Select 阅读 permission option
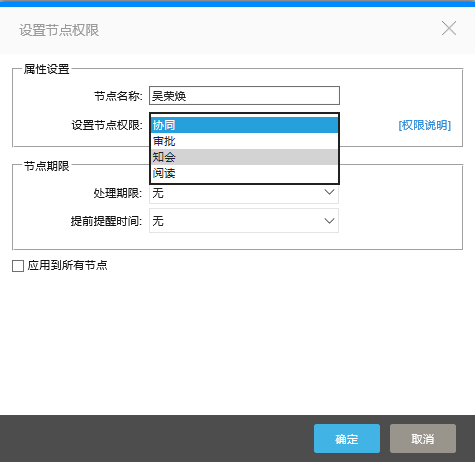 tap(244, 173)
